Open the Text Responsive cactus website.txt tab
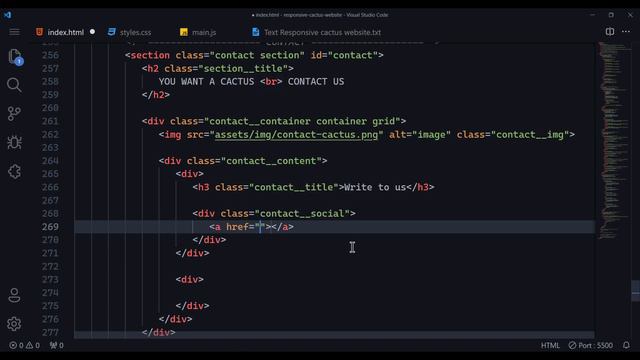Viewport: 640px width, 360px height. [322, 32]
